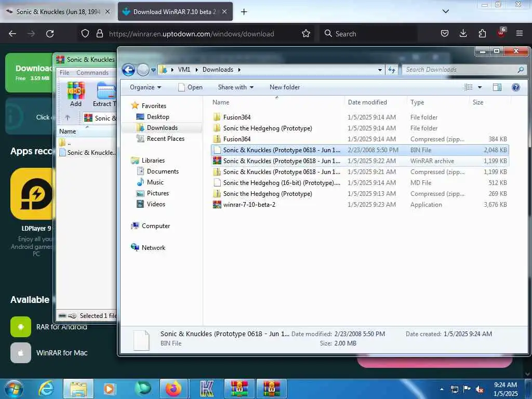Open Videos library in navigation pane

pyautogui.click(x=156, y=204)
